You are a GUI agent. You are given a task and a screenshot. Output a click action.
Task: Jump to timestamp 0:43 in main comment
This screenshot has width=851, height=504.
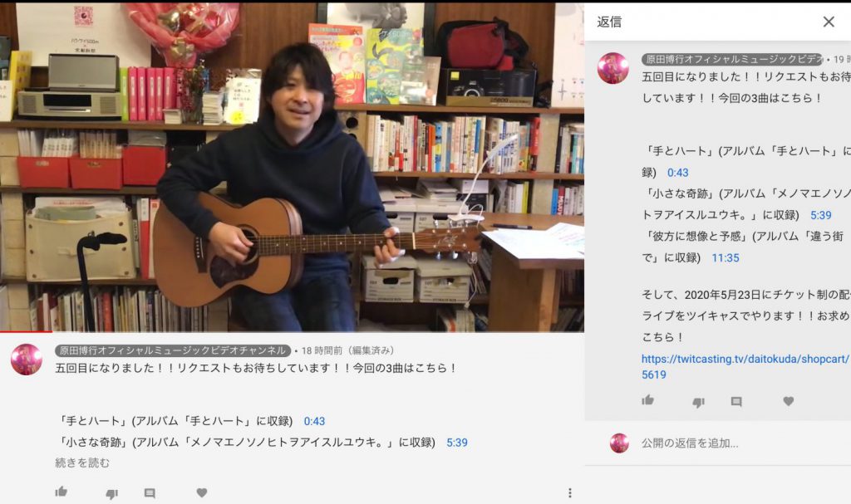click(314, 421)
